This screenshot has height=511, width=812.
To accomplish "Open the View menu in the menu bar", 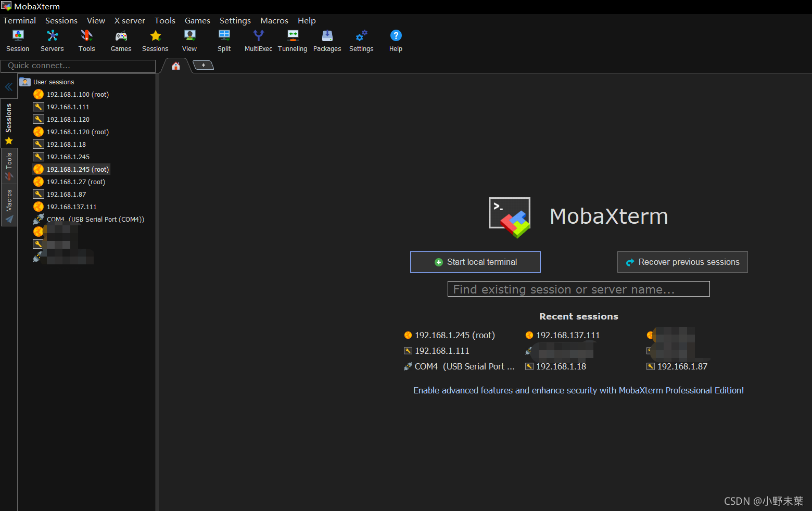I will [x=96, y=20].
